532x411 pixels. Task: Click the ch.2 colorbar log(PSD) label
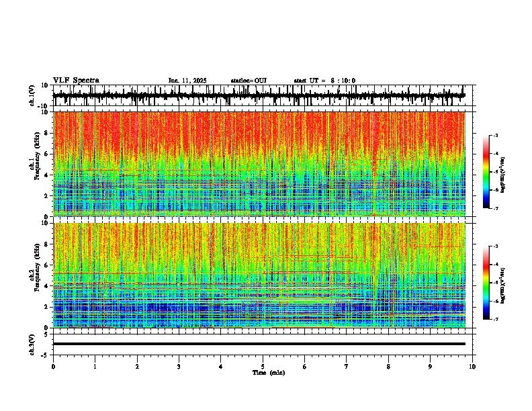[503, 285]
